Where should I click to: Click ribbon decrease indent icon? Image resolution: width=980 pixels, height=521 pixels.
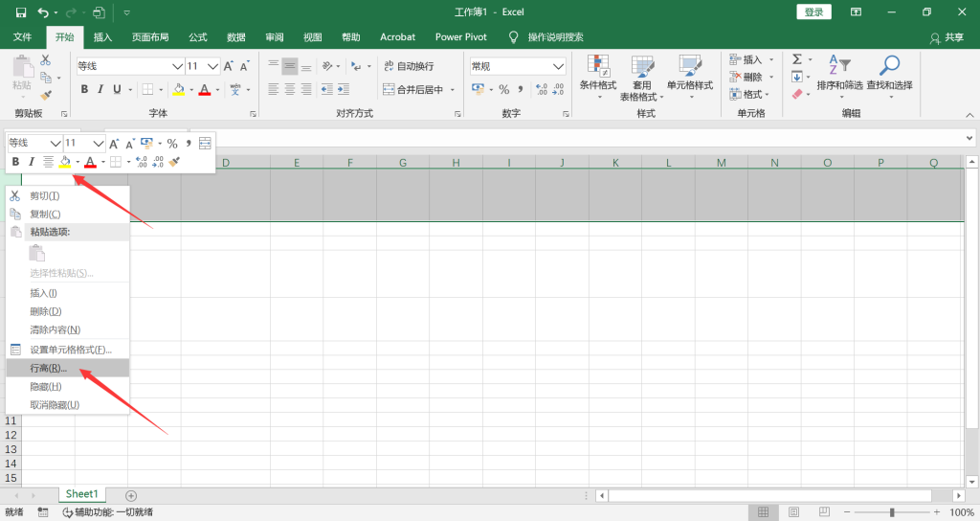327,89
